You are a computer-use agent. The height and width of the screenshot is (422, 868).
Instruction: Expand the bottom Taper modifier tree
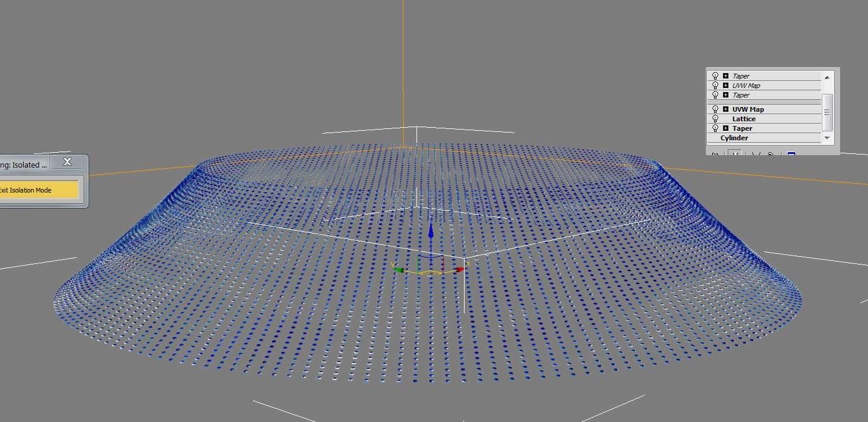click(x=725, y=128)
